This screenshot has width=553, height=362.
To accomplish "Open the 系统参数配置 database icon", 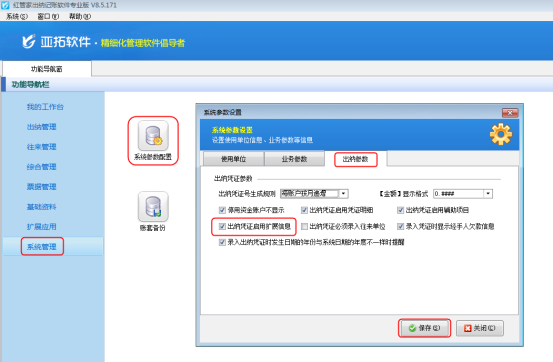I will [x=153, y=136].
